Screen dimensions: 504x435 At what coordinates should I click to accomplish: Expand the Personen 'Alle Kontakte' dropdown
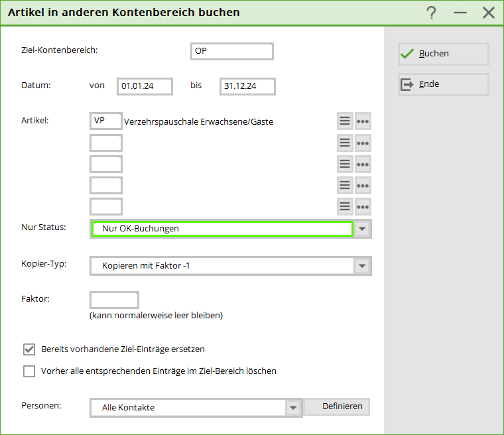click(x=293, y=407)
